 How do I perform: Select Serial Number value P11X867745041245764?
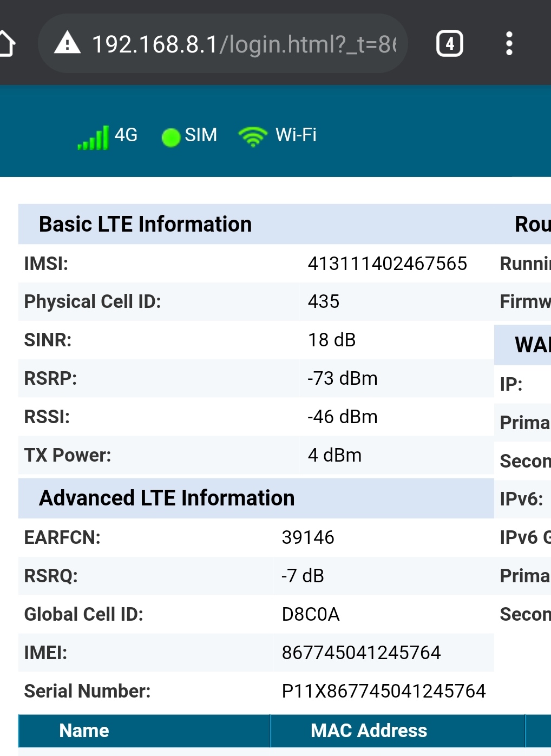pos(384,691)
